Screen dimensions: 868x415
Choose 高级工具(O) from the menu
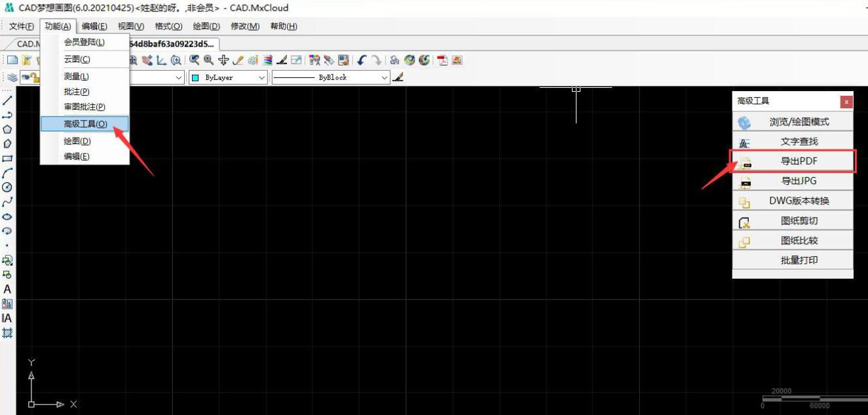85,124
